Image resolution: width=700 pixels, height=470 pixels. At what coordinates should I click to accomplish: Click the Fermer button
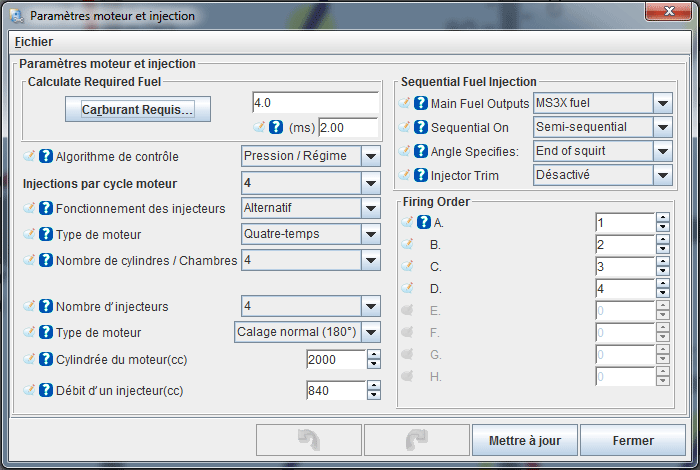coord(633,441)
